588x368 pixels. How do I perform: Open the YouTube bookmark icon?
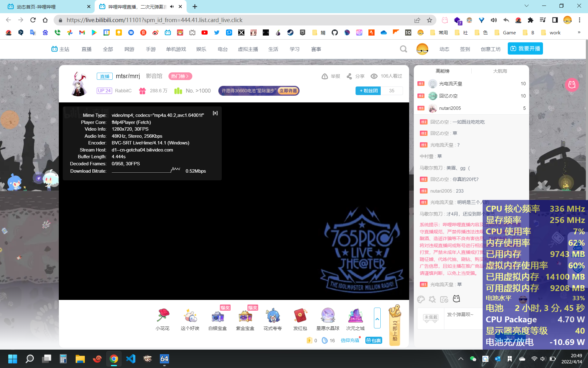(205, 33)
